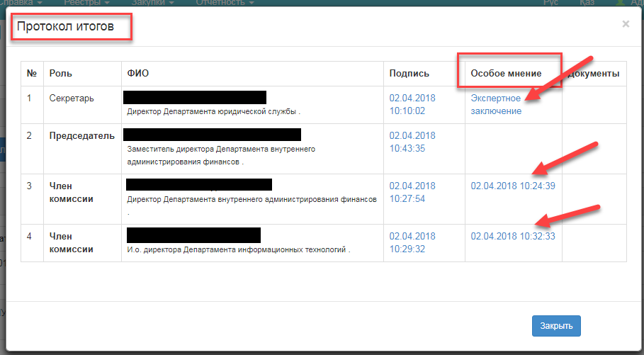This screenshot has height=355, width=644.
Task: Expand the Отчетность dropdown menu
Action: click(x=227, y=3)
